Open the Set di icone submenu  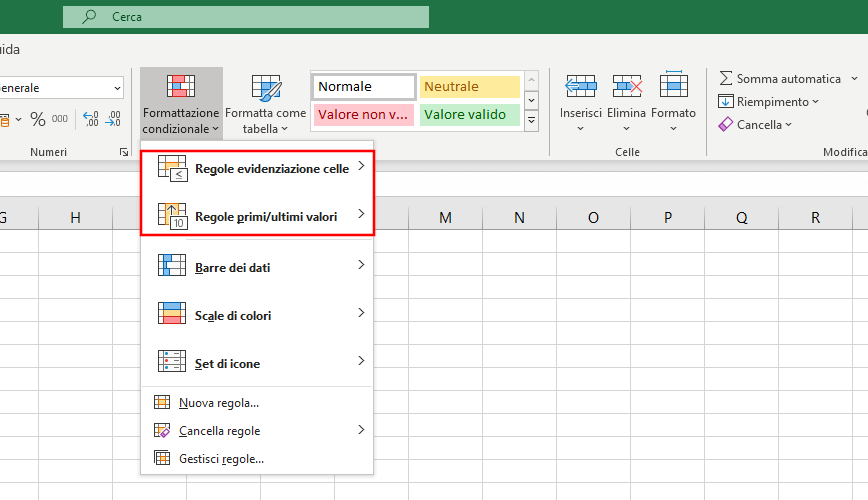click(x=257, y=363)
